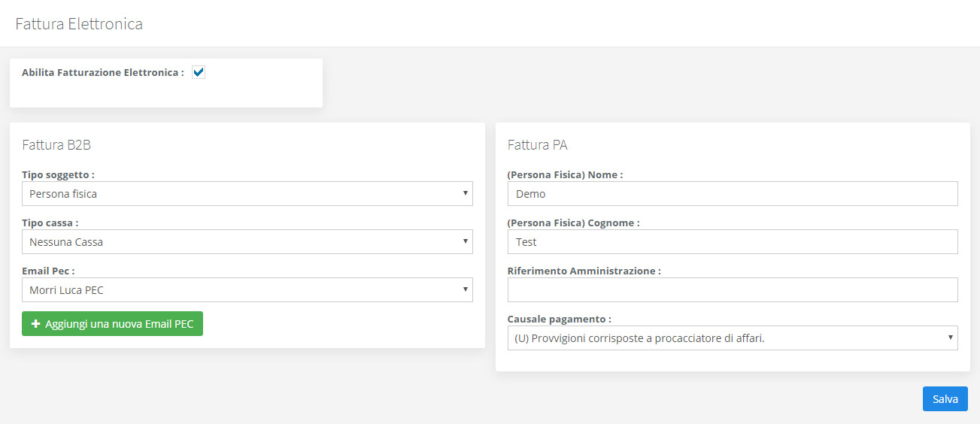Click the Abilita Fatturazione Elettronica label

(x=103, y=73)
